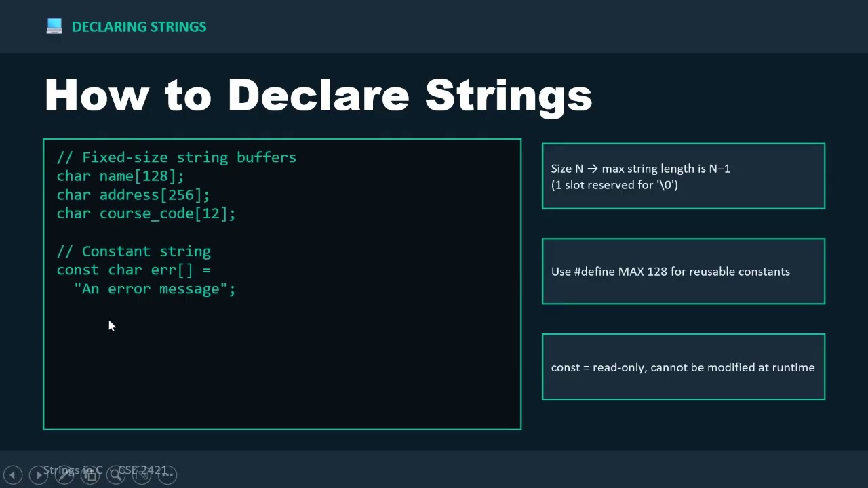The height and width of the screenshot is (488, 868).
Task: Click the laptop icon beside Declaring Strings
Action: coord(54,26)
